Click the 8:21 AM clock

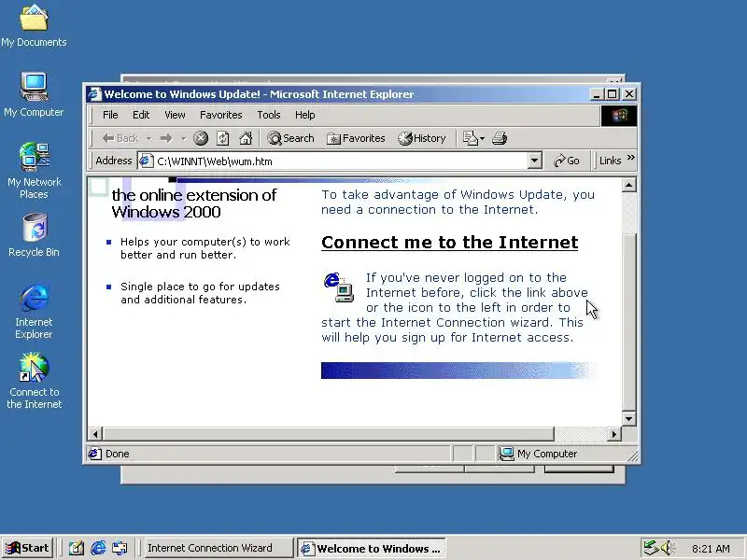pyautogui.click(x=711, y=549)
